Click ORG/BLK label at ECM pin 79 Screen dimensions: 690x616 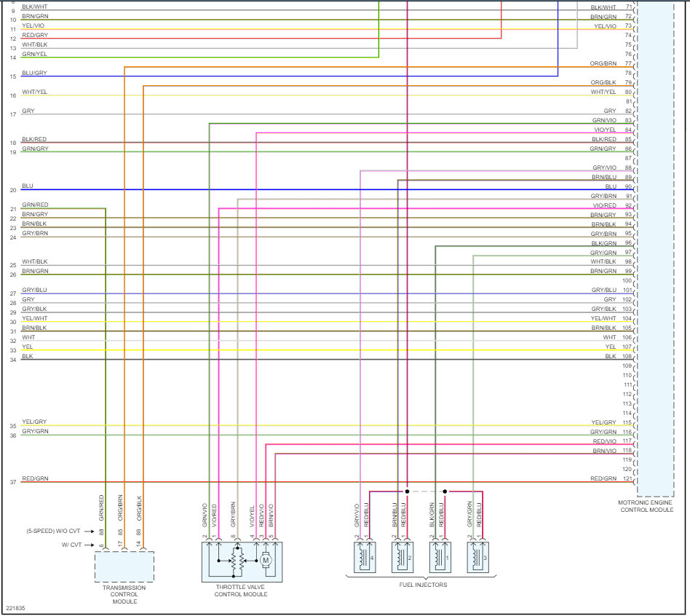(x=603, y=82)
